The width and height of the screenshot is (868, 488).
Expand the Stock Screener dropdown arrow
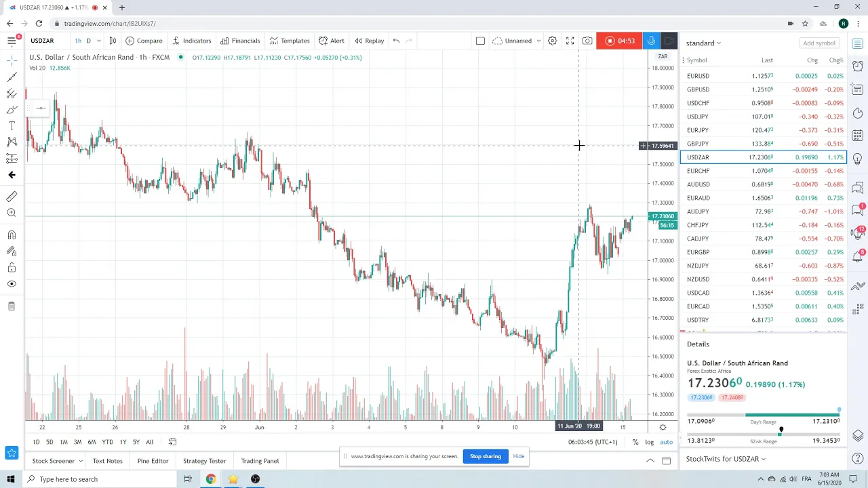(x=80, y=461)
